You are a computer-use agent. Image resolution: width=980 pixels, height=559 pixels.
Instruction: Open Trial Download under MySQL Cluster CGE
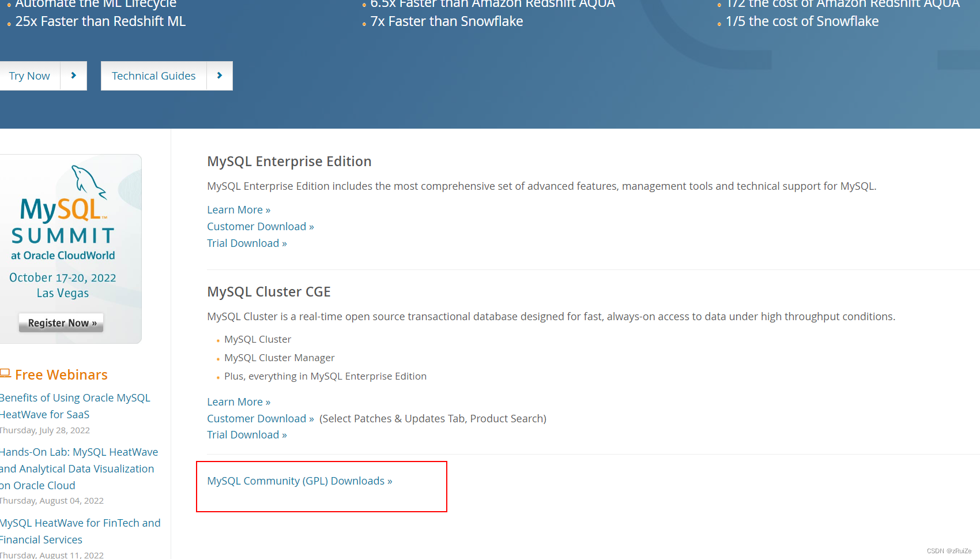[x=247, y=435]
